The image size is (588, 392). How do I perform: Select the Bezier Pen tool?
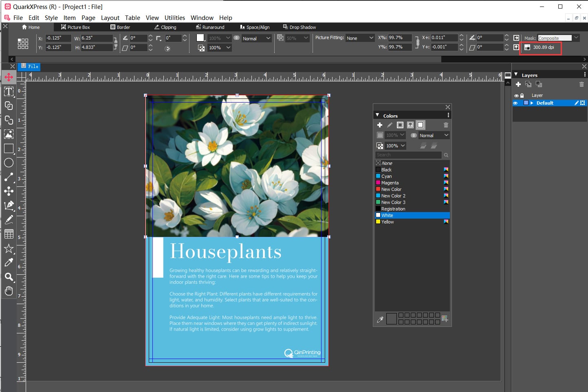pos(9,205)
